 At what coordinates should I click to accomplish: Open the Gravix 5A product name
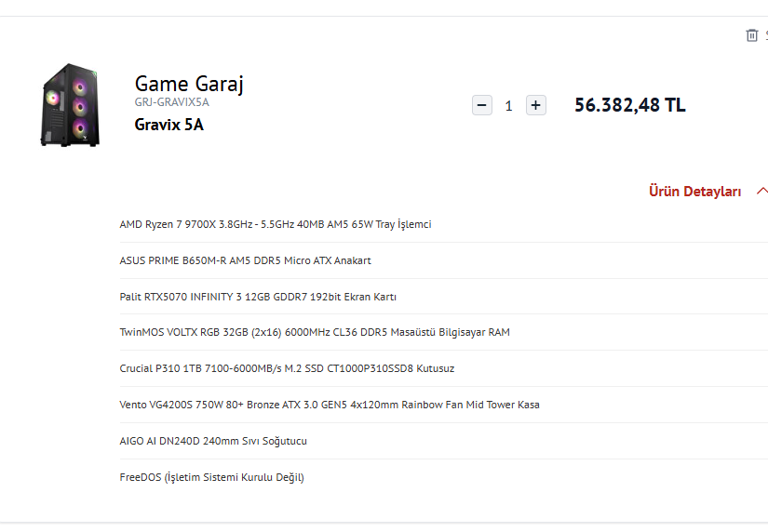168,125
